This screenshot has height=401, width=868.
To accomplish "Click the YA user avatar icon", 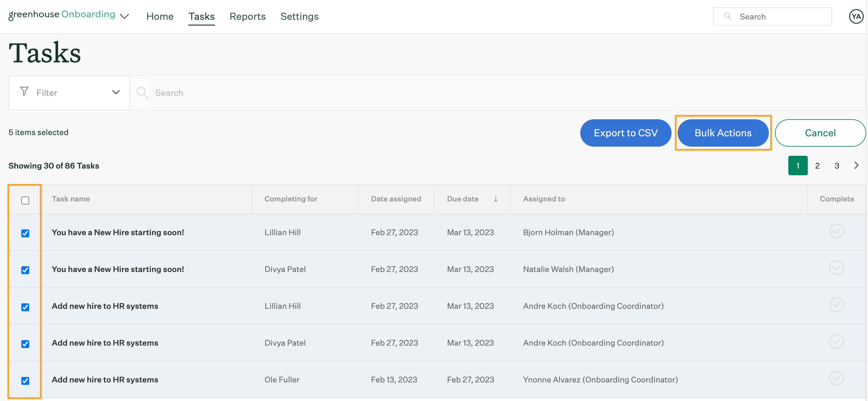I will click(x=856, y=16).
